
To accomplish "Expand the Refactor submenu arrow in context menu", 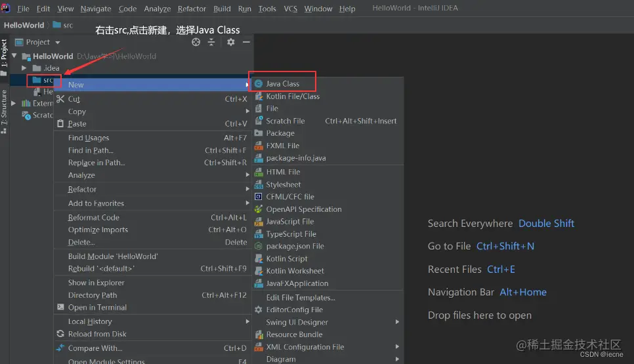I will tap(247, 189).
